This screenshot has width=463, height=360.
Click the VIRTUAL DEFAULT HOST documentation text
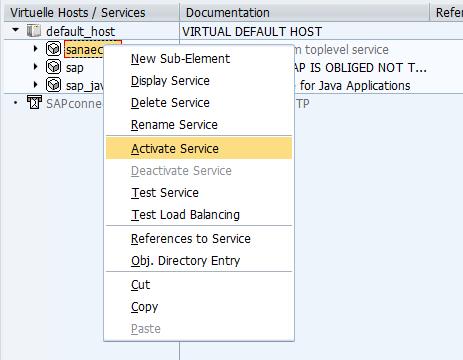click(x=252, y=32)
